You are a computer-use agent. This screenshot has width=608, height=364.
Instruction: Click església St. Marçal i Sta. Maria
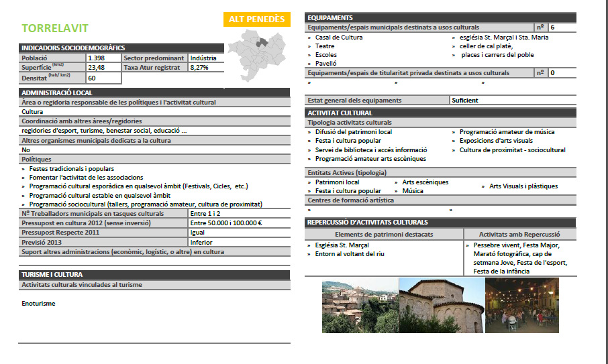[504, 38]
